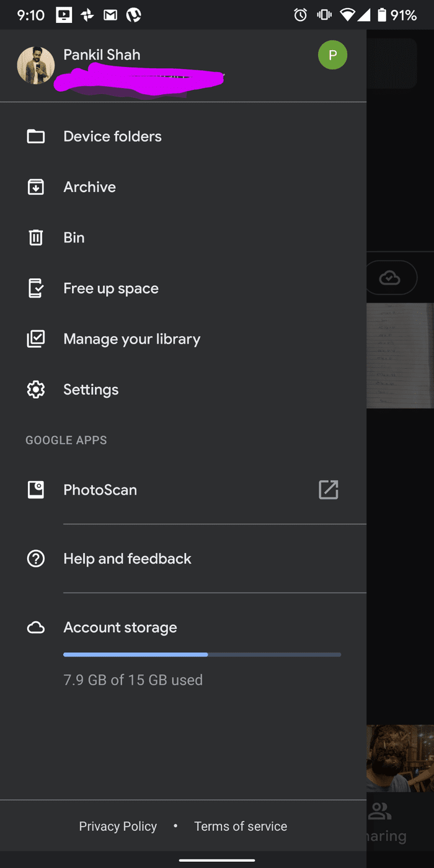
Task: Tap the Device folders folder icon
Action: pos(36,136)
